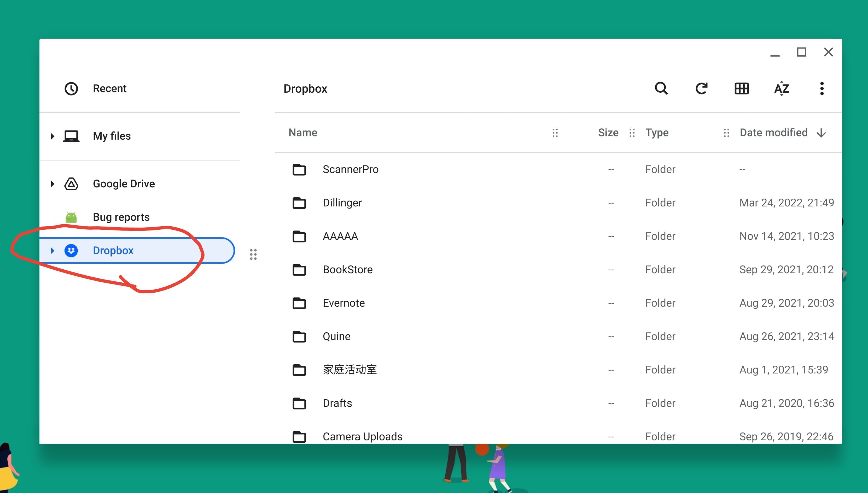Viewport: 868px width, 493px height.
Task: Select Google Drive in the sidebar
Action: coord(124,184)
